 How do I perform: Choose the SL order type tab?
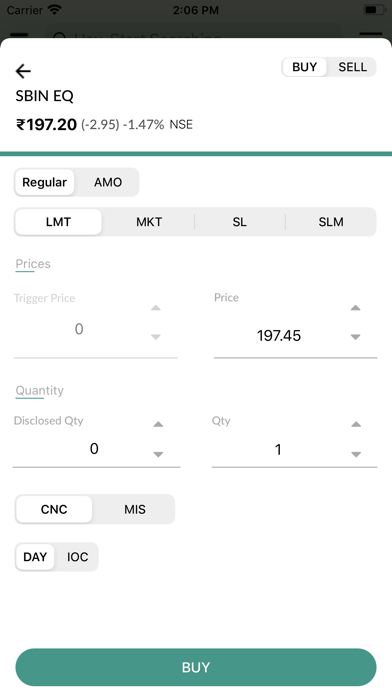(239, 221)
